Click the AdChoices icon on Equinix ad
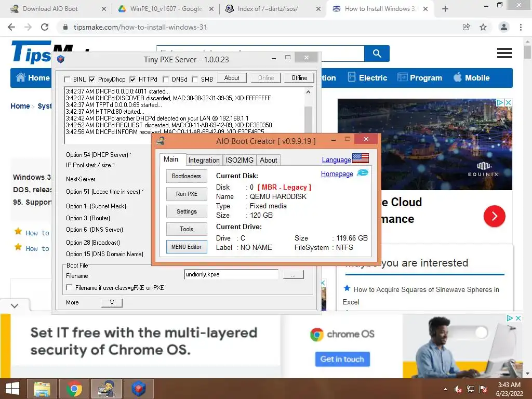The image size is (532, 399). click(500, 102)
